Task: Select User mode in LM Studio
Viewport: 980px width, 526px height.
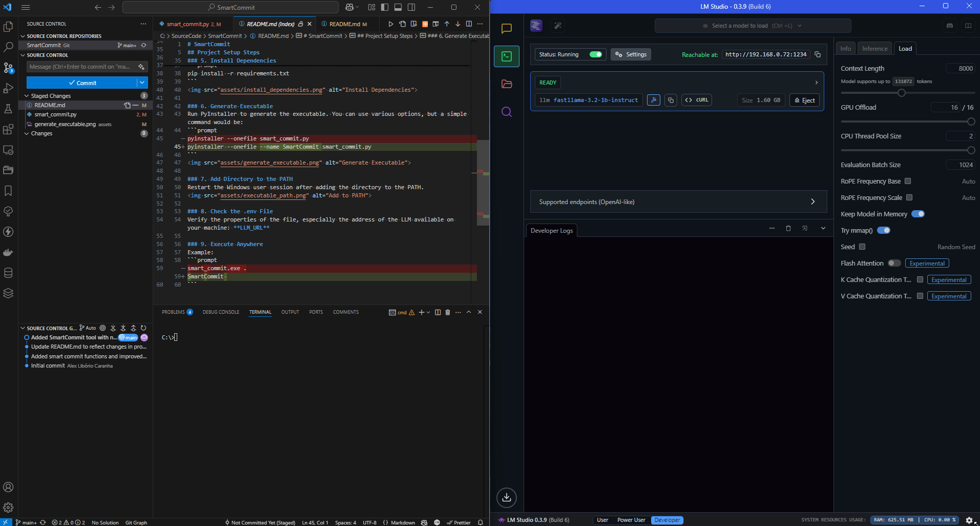Action: tap(602, 520)
